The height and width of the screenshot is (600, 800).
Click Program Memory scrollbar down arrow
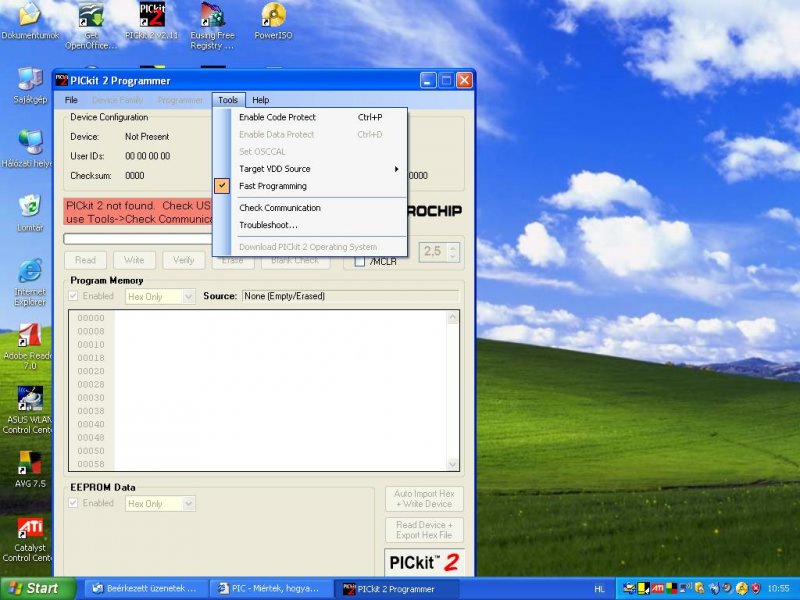tap(452, 464)
